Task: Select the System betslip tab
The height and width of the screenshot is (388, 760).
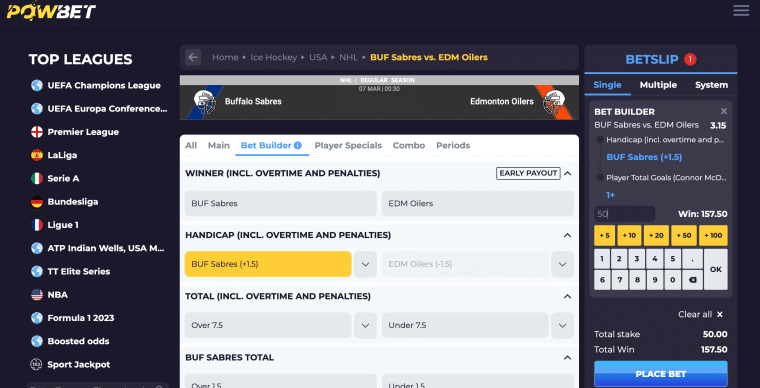Action: [711, 85]
